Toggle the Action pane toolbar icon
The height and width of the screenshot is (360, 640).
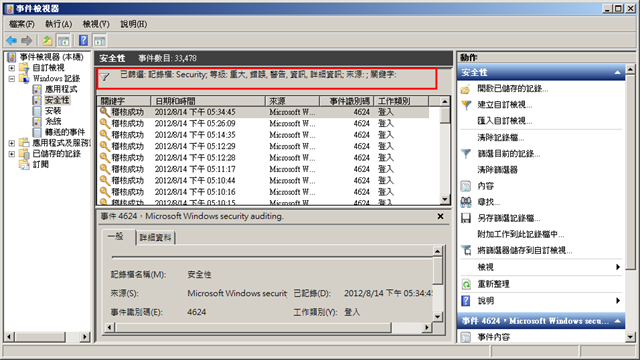pyautogui.click(x=100, y=40)
